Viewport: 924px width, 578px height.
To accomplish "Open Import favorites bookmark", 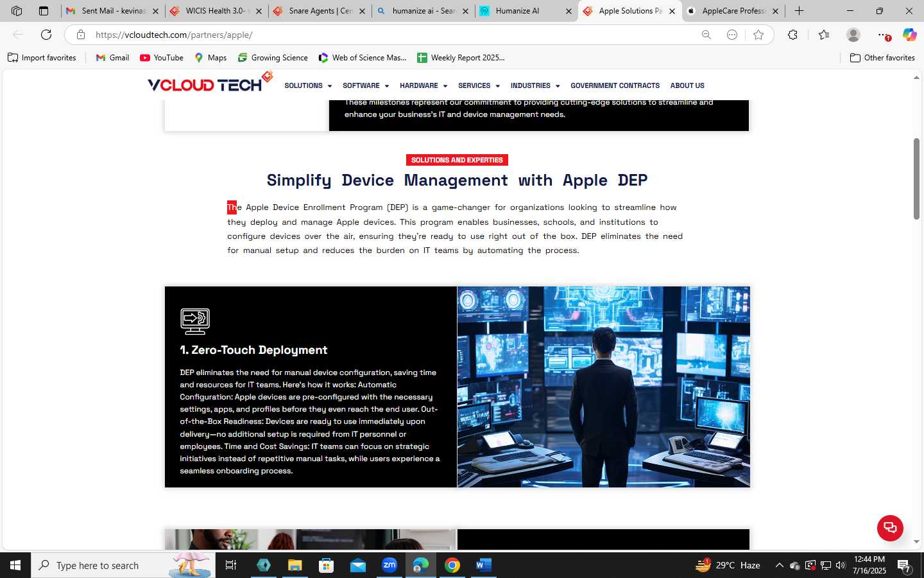I will 42,58.
